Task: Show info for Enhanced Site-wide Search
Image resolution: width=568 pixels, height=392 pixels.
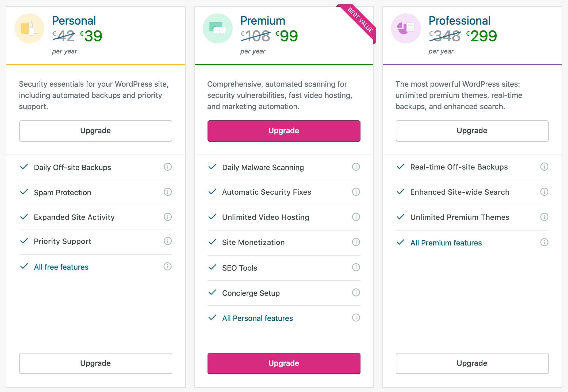Action: pos(544,192)
